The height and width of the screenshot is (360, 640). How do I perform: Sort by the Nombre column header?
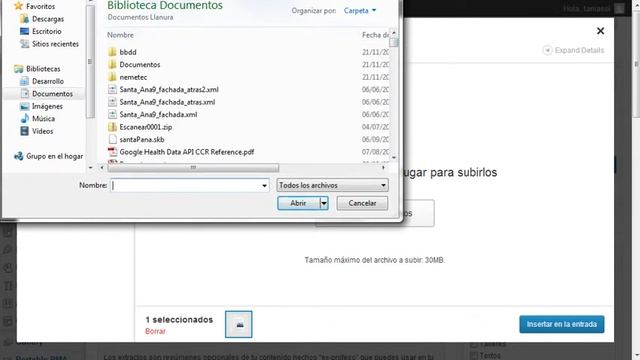(120, 35)
